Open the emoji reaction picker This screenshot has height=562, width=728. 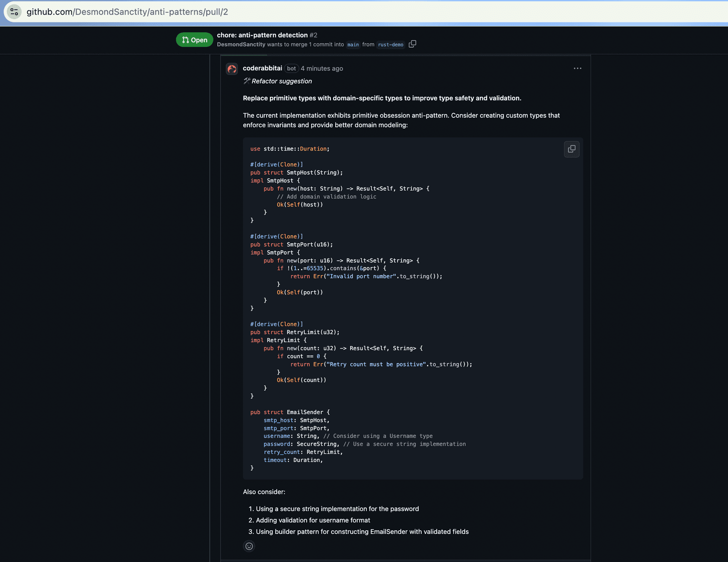[x=249, y=546]
